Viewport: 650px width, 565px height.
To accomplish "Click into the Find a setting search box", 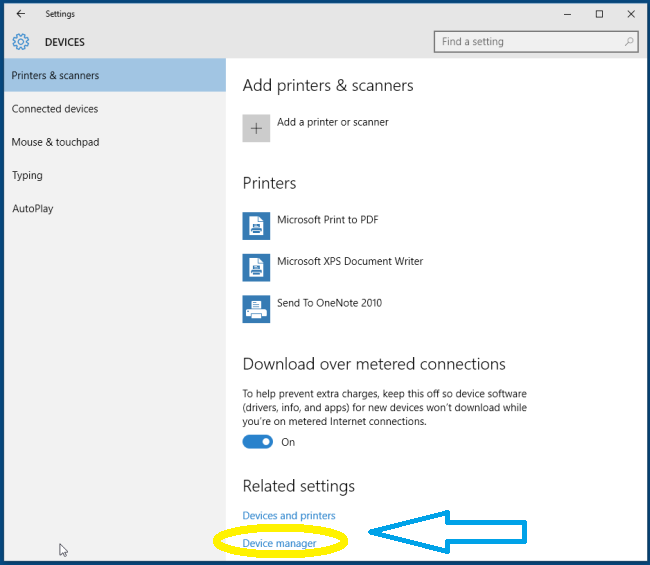I will point(536,41).
